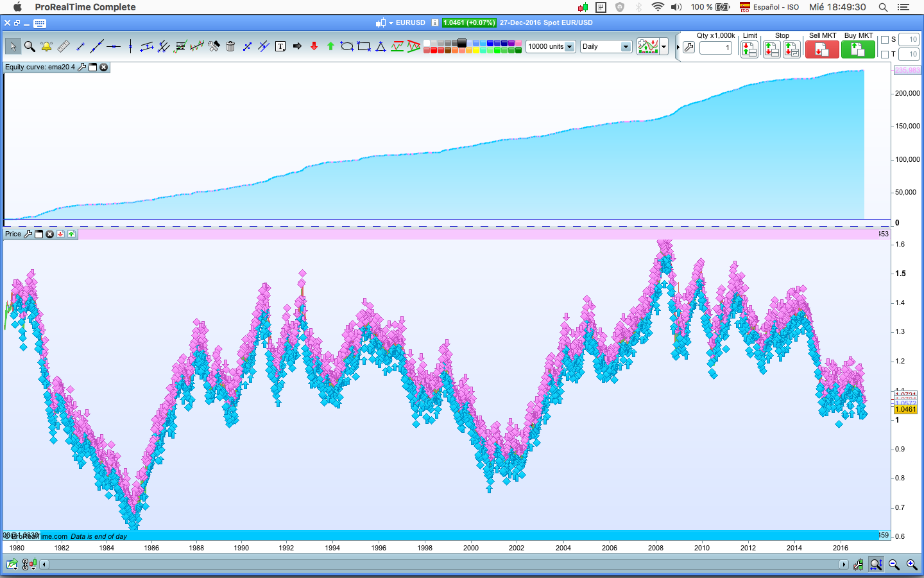The image size is (924, 578).
Task: Open the Price panel wrench settings
Action: (28, 234)
